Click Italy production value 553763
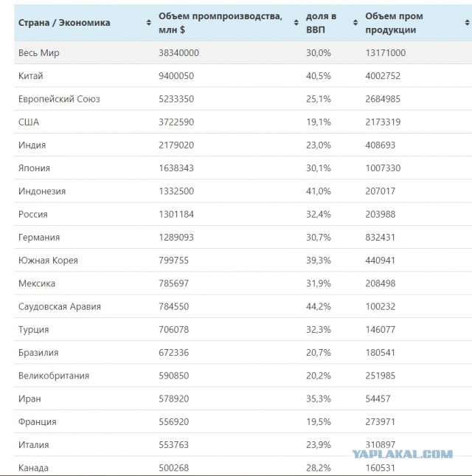Image resolution: width=472 pixels, height=476 pixels. [174, 445]
